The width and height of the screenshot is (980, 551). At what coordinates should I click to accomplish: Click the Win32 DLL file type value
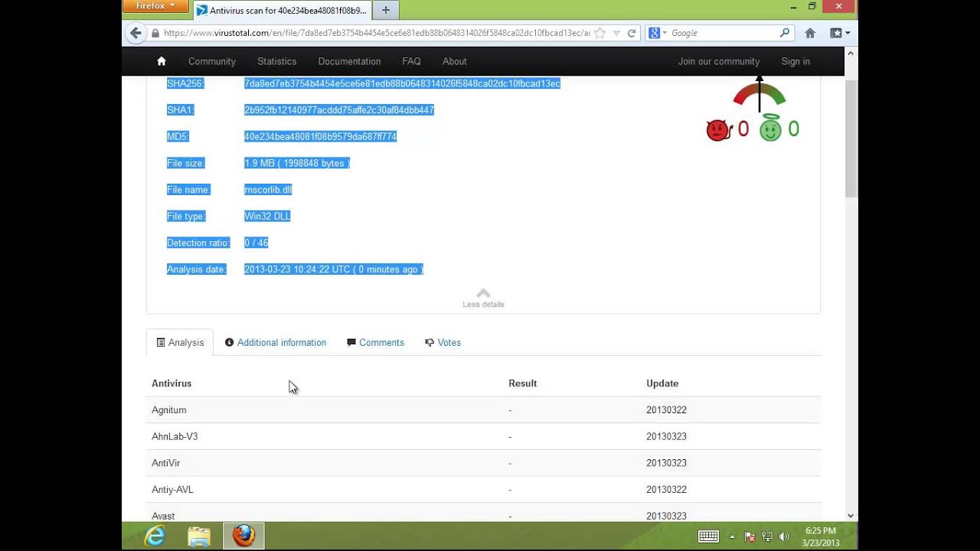coord(267,217)
